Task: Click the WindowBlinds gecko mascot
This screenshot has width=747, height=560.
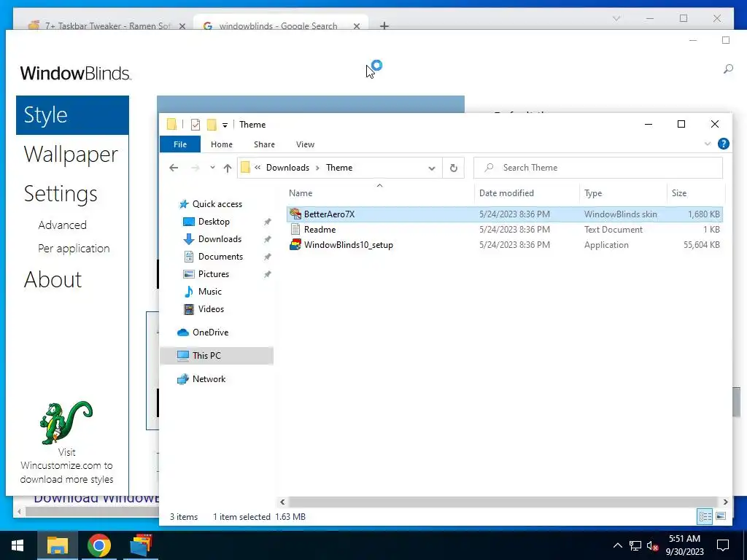Action: (x=66, y=422)
